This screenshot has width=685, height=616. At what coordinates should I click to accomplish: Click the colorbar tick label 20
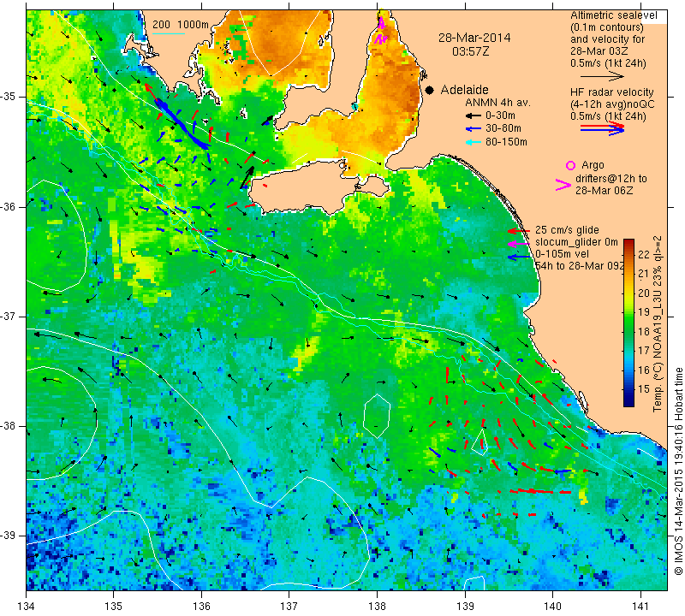pos(644,293)
